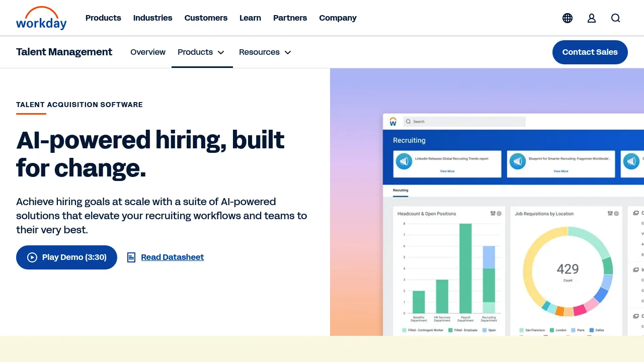The width and height of the screenshot is (644, 362).
Task: Click the datasheet document icon
Action: coord(131,257)
